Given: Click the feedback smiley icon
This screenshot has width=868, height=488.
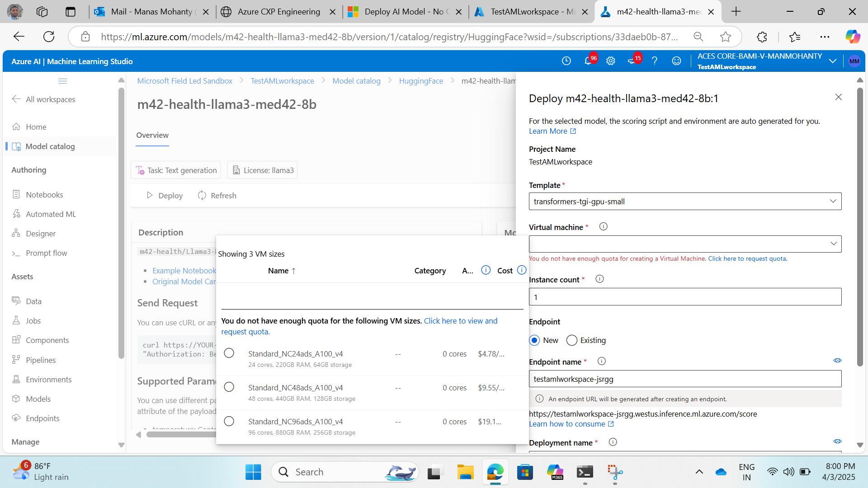Looking at the screenshot, I should 676,61.
